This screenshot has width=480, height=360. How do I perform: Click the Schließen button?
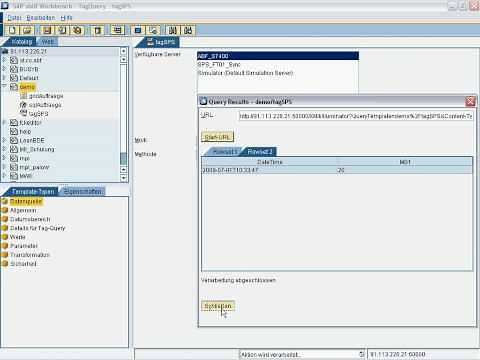[218, 306]
